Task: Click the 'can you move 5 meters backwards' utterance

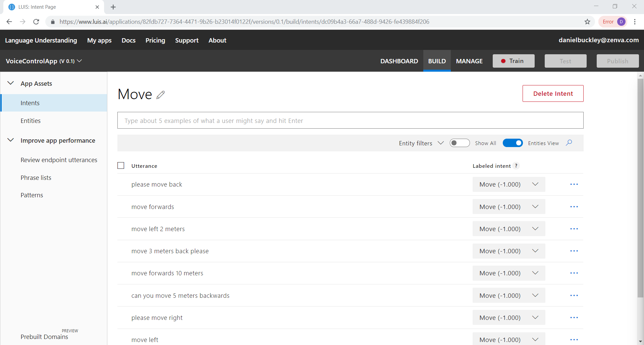Action: point(180,295)
